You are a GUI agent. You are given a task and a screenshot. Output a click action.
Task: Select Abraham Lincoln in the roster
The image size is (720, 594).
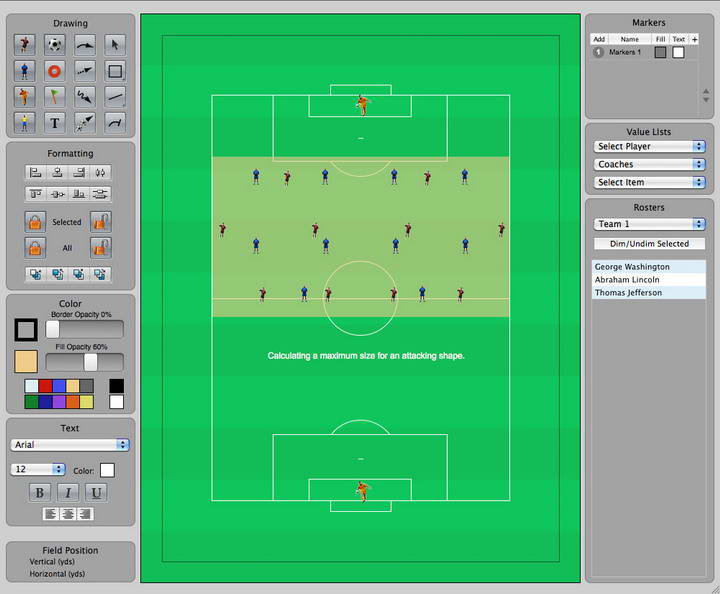(649, 280)
